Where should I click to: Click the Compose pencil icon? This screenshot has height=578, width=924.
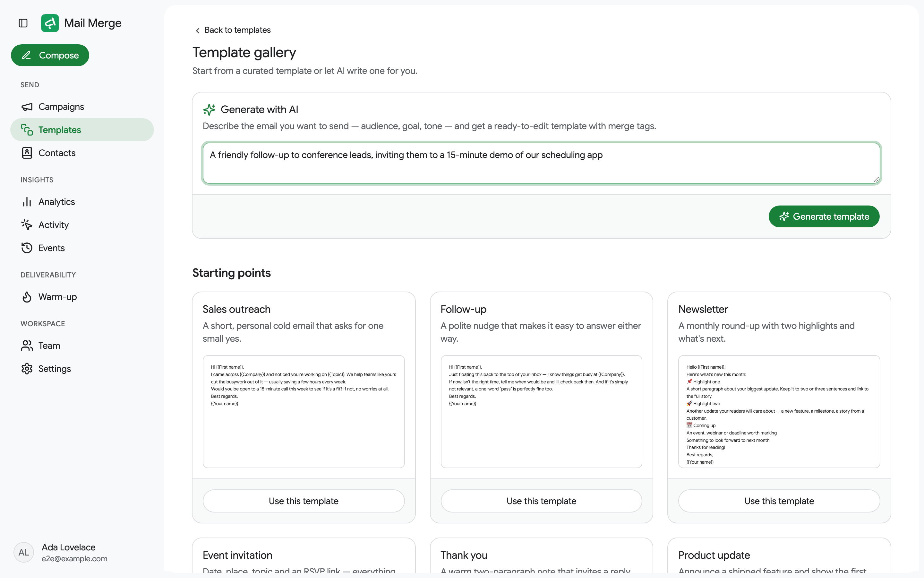coord(26,56)
